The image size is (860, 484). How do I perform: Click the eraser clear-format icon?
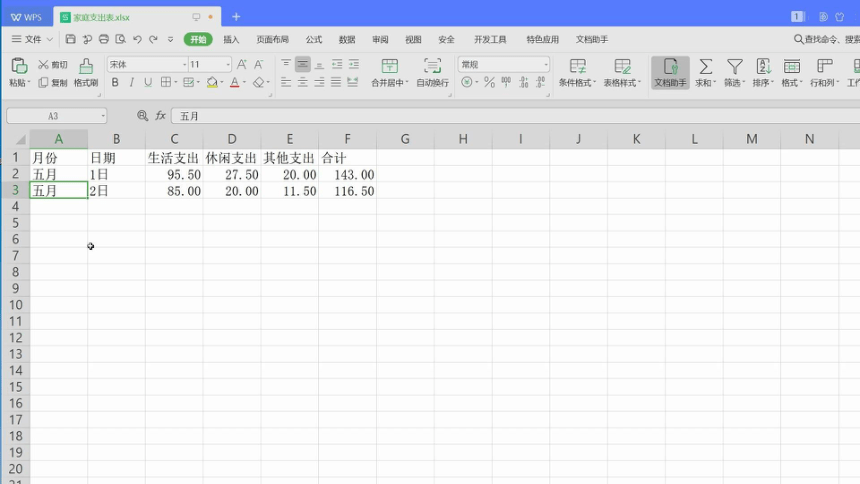pos(258,82)
